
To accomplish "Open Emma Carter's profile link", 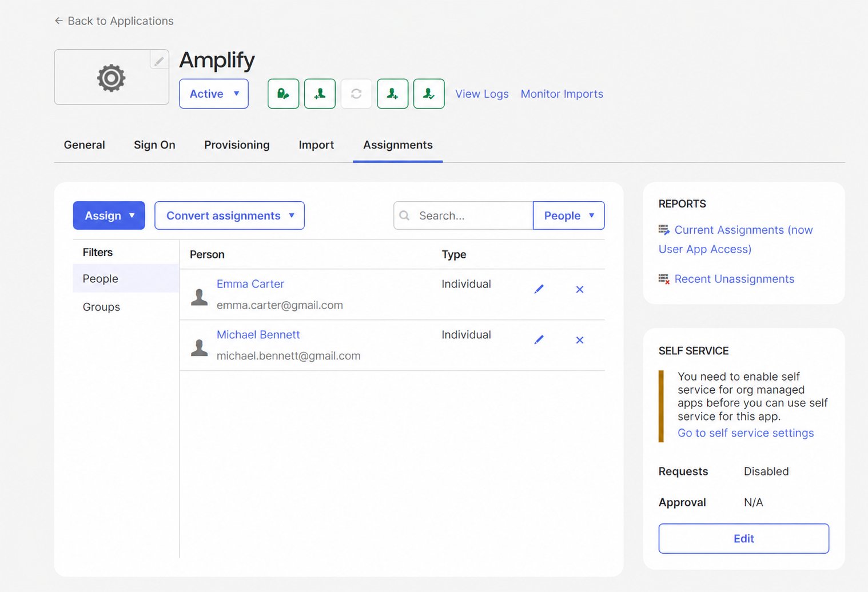I will pos(250,284).
